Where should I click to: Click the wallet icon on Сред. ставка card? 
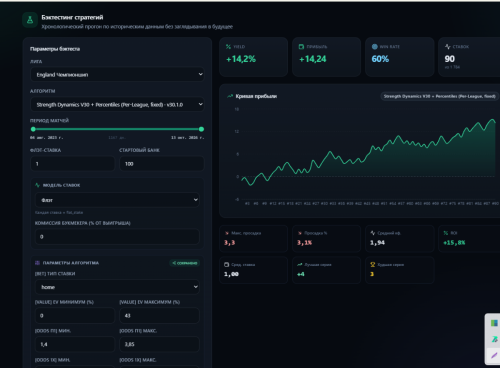(x=227, y=264)
